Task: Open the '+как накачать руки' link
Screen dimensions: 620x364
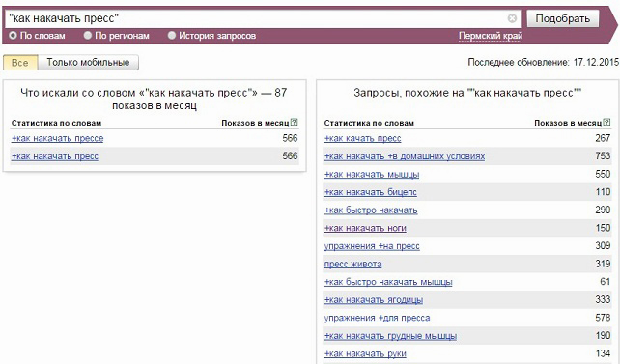Action: tap(365, 353)
